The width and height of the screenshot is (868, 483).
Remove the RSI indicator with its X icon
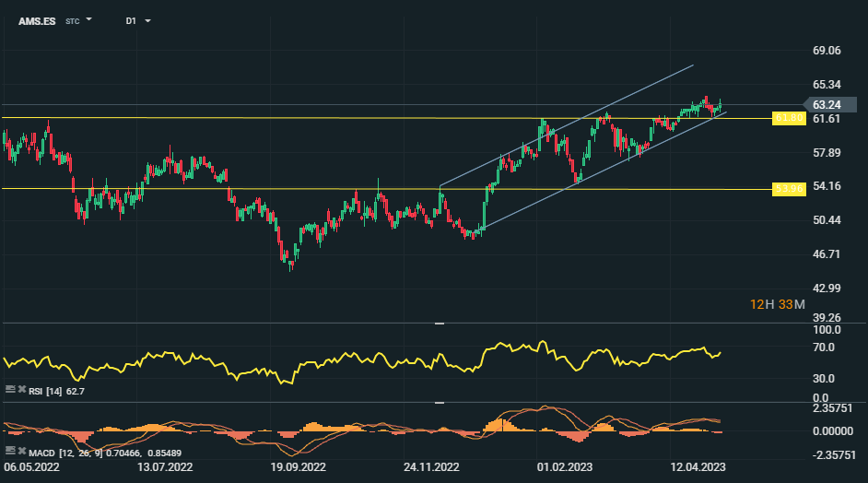pyautogui.click(x=22, y=389)
